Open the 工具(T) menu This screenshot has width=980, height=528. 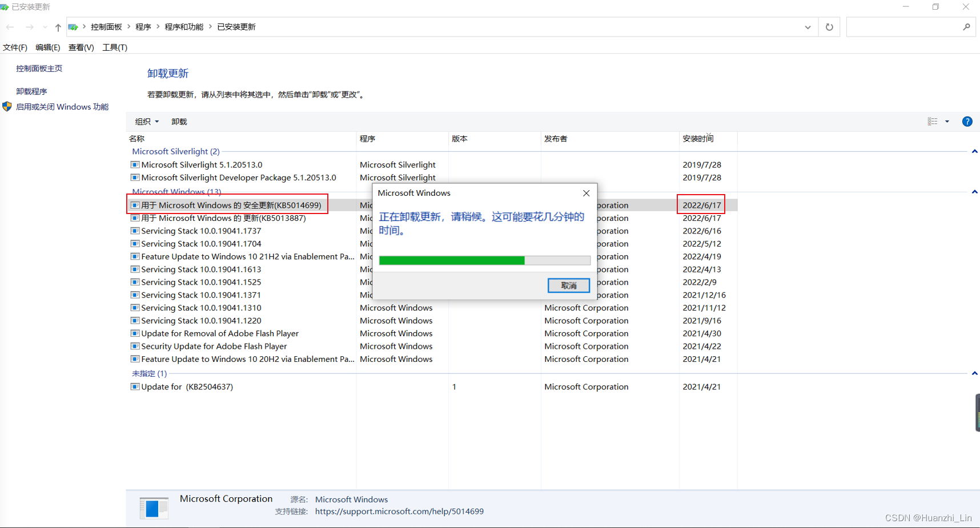pos(115,47)
